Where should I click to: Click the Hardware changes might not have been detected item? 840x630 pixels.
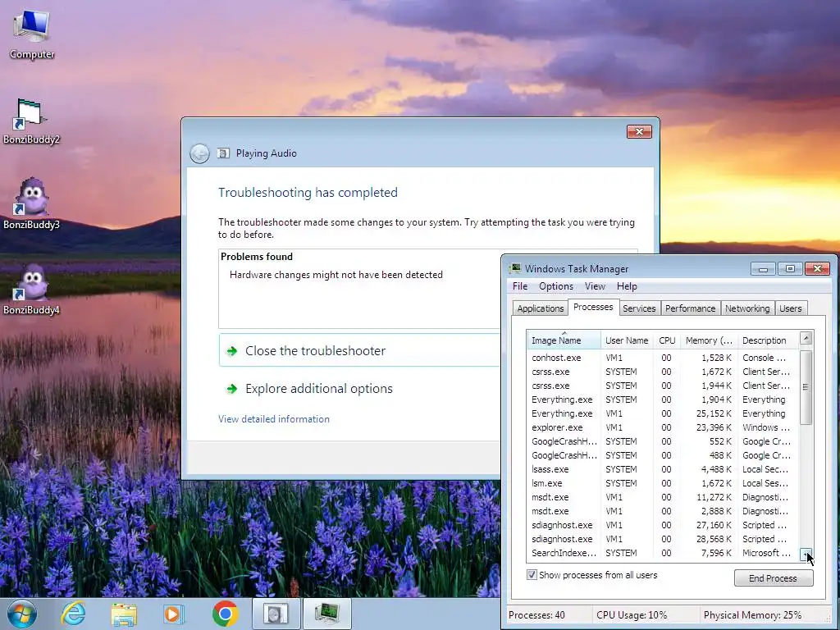click(336, 275)
